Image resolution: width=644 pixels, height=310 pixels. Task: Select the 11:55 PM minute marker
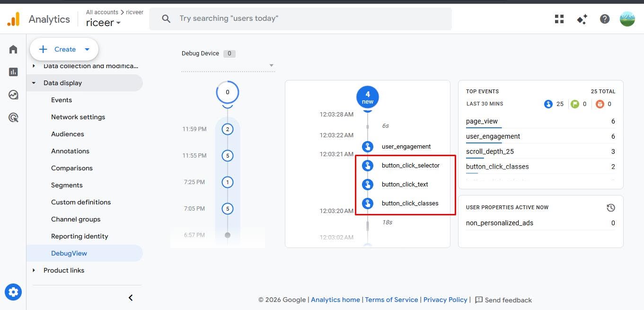228,156
